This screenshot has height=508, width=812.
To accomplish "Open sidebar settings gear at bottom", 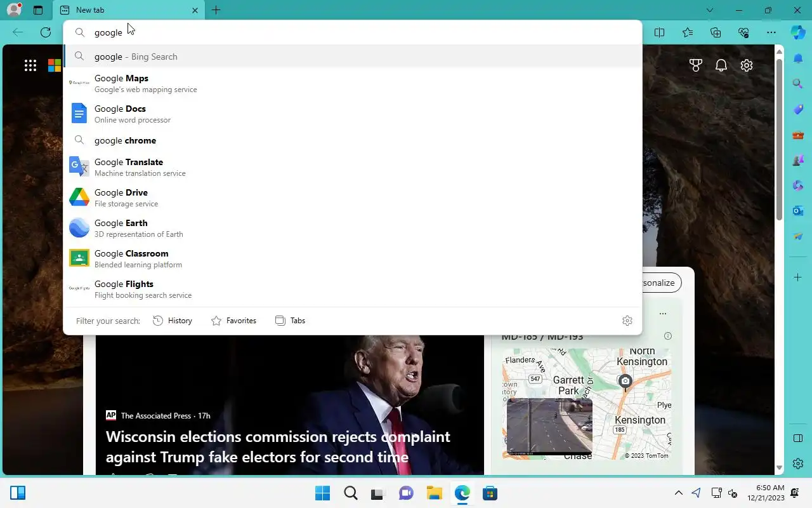I will (x=798, y=464).
